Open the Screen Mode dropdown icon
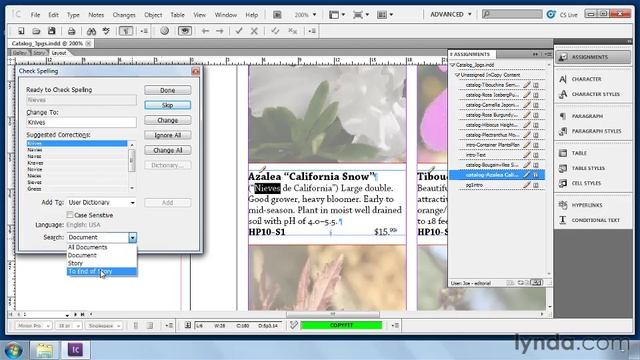The width and height of the screenshot is (640, 360). [x=361, y=15]
